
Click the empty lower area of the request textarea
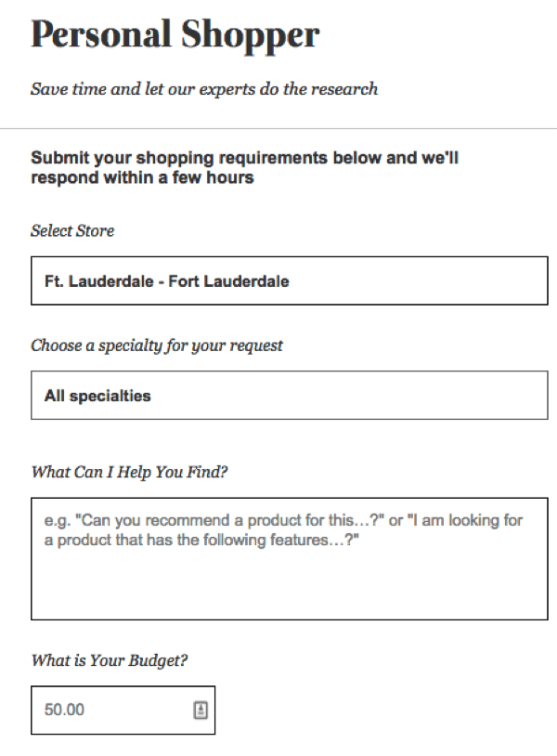pos(289,586)
